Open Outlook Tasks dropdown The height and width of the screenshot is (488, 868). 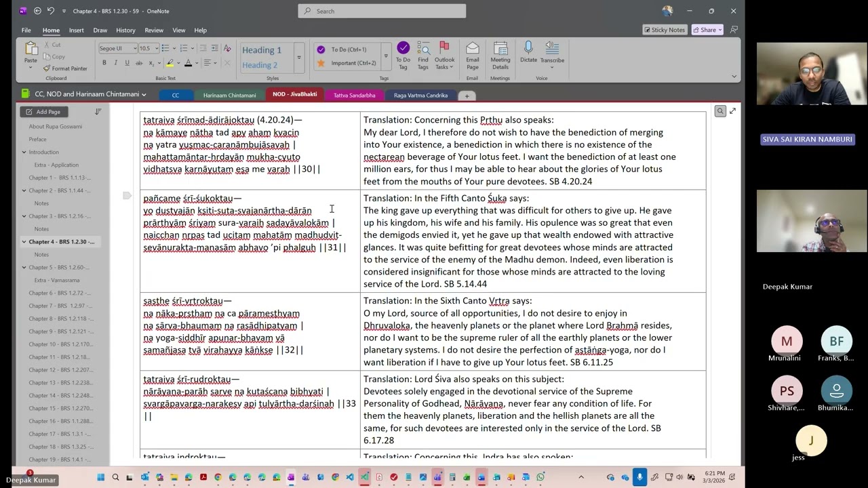point(445,55)
